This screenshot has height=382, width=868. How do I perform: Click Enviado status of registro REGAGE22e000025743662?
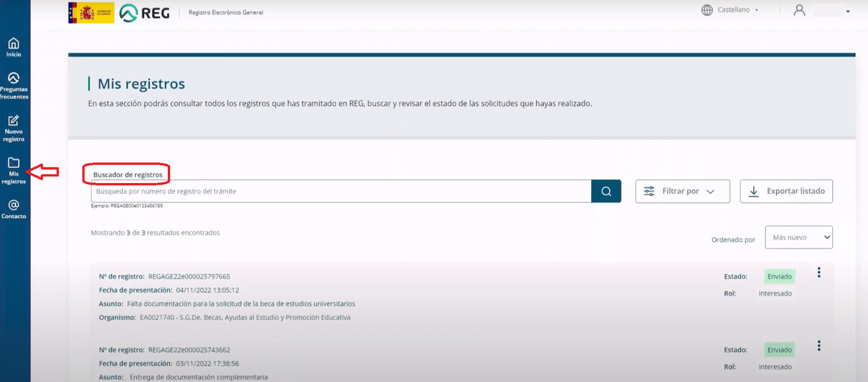[779, 350]
